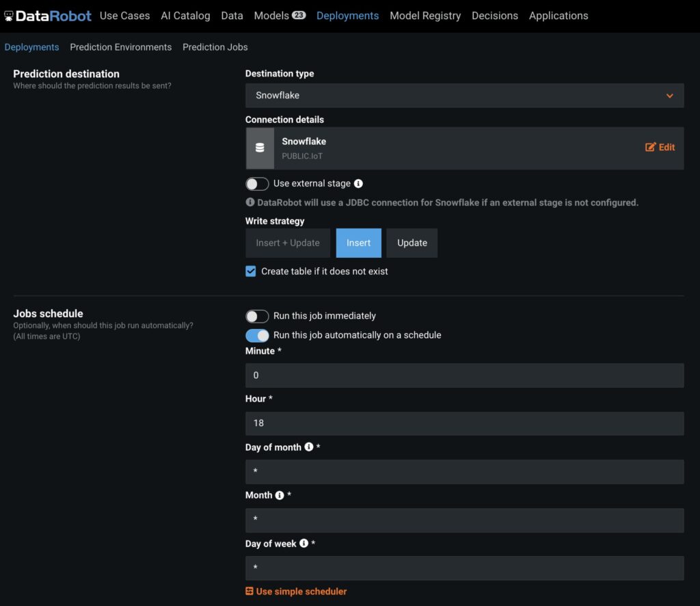Click the info icon next to Use external stage

(x=358, y=183)
